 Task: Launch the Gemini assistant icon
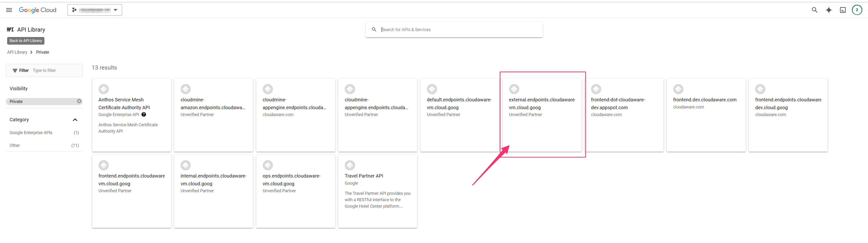click(829, 10)
